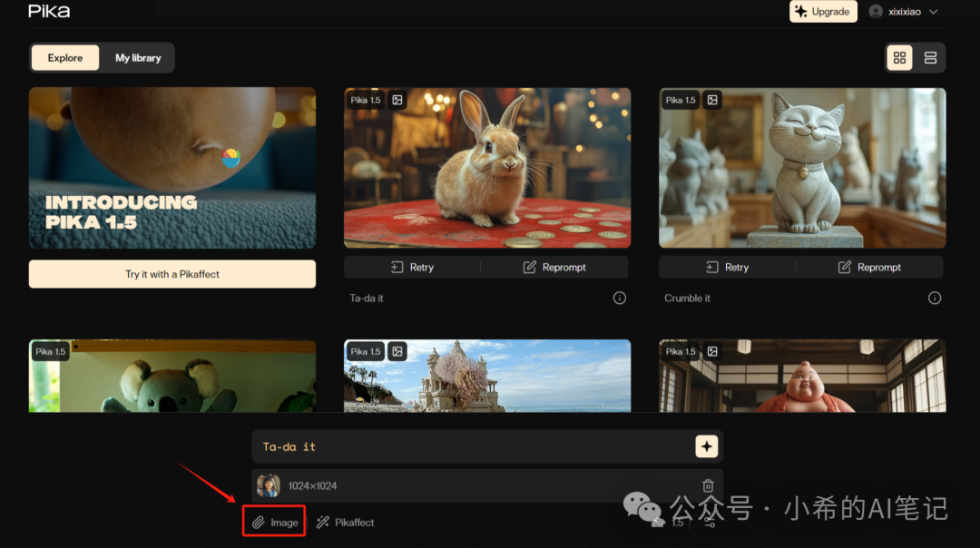Click the Crumble it caption text
This screenshot has width=980, height=548.
[x=687, y=298]
